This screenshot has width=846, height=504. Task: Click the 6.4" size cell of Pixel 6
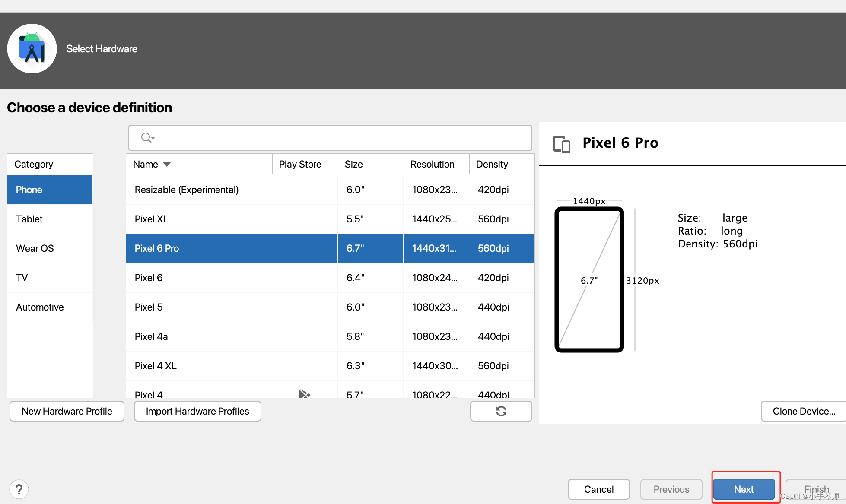[x=371, y=278]
